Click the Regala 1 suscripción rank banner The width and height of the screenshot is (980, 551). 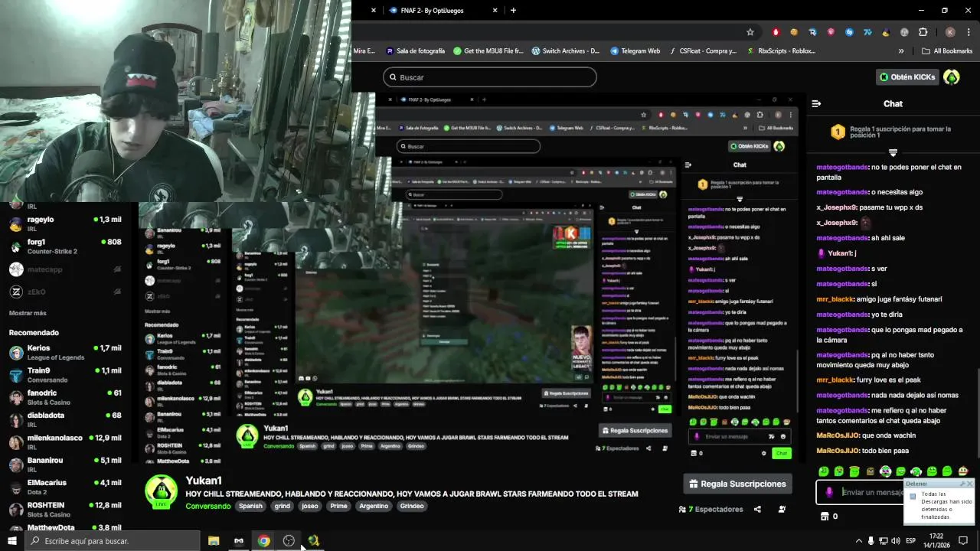(x=893, y=133)
